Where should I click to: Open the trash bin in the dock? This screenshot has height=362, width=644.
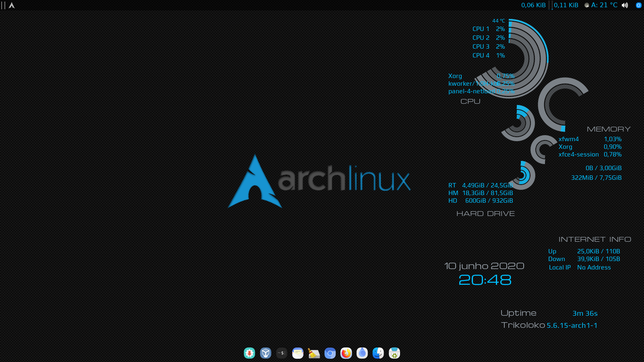click(394, 353)
